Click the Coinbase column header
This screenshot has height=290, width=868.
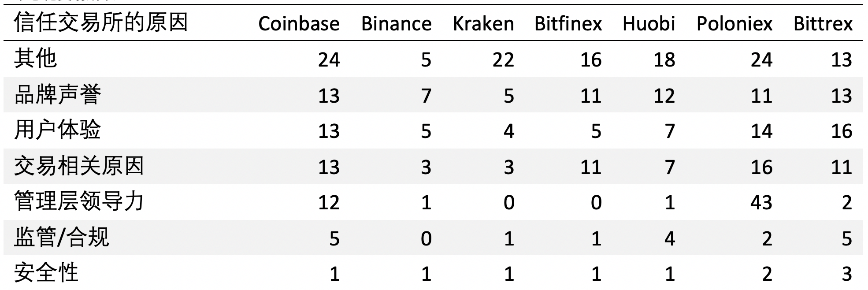pos(299,24)
